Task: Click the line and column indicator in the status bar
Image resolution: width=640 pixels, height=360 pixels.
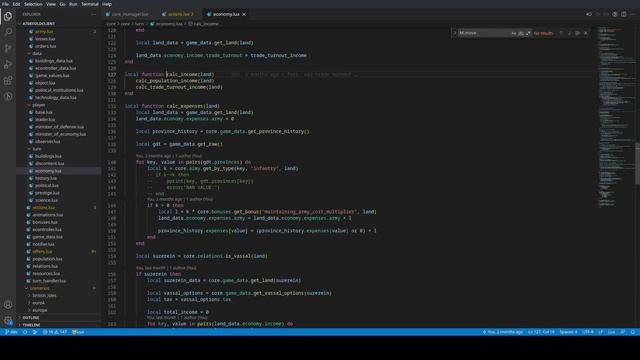Action: coord(541,332)
